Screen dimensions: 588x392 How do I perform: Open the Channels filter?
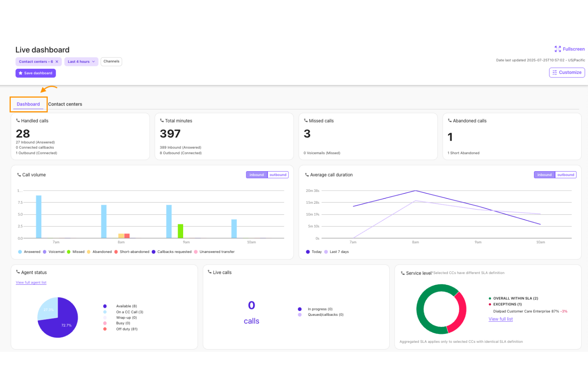111,62
